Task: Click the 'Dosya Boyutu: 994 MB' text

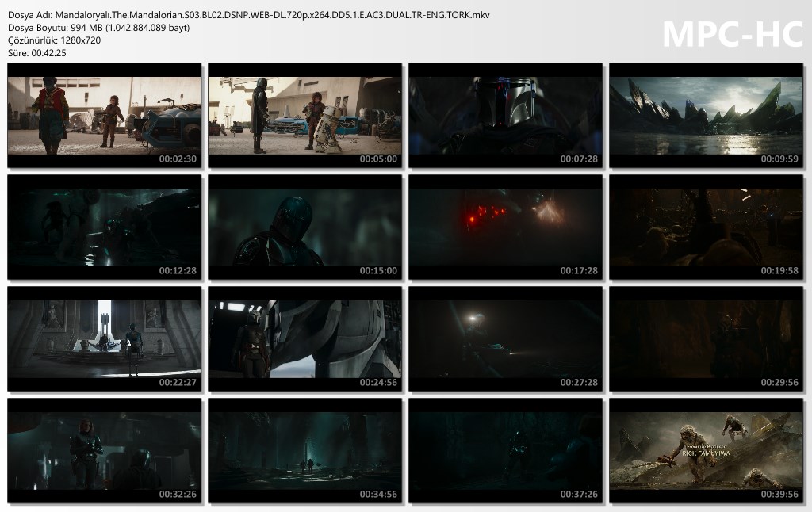Action: click(x=99, y=28)
